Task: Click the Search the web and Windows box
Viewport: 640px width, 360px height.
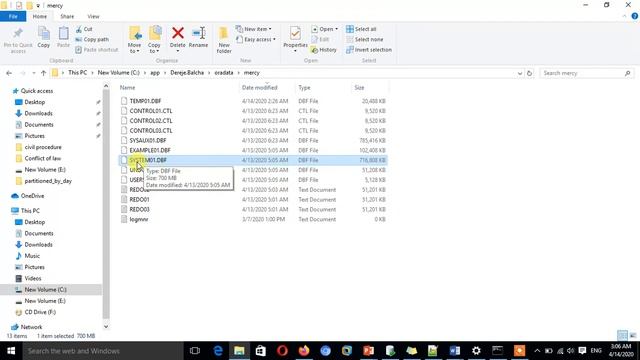Action: pyautogui.click(x=103, y=351)
